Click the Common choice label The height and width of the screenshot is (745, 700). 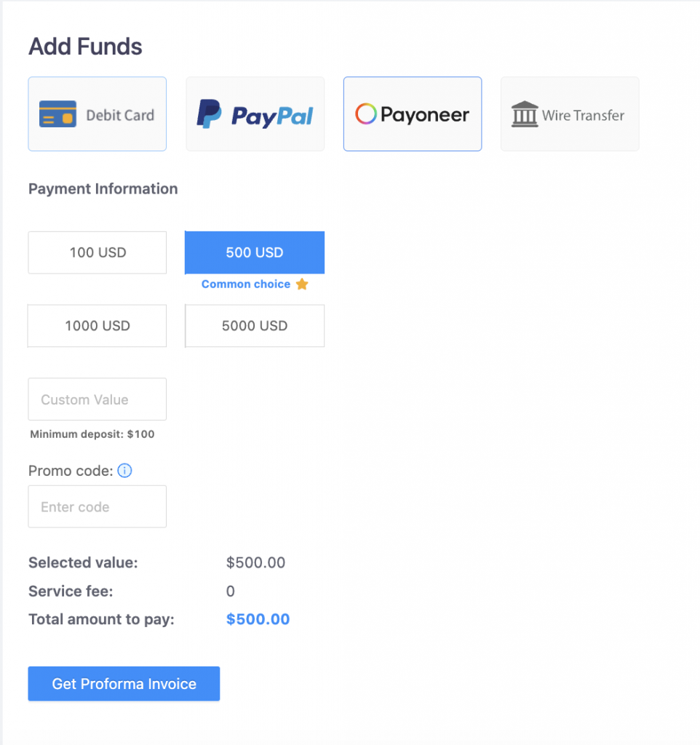pos(246,284)
